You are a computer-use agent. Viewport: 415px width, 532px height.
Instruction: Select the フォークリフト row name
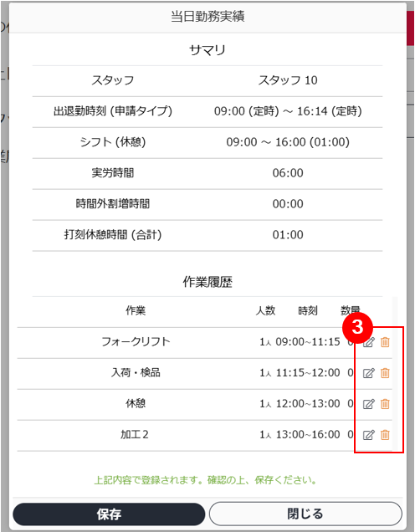coord(136,341)
